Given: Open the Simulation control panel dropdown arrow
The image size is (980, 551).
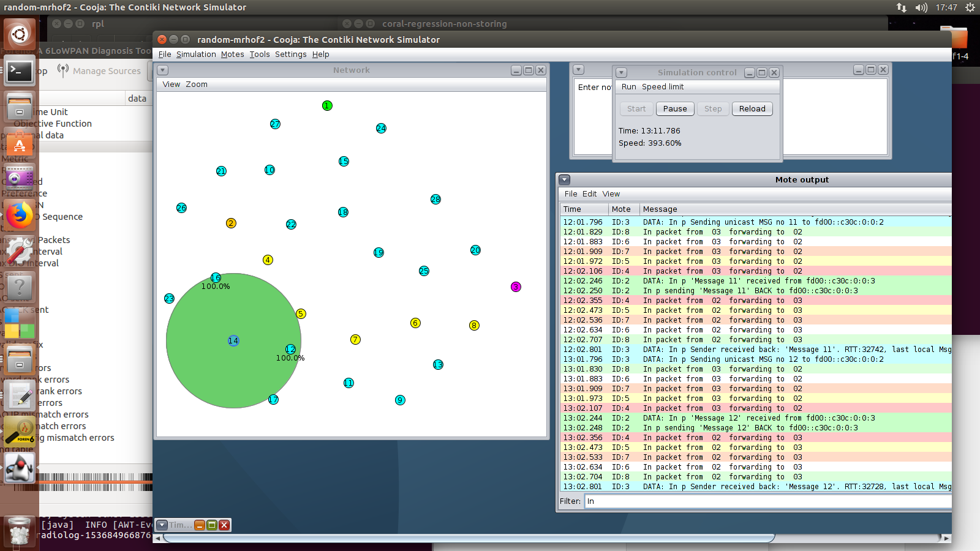Looking at the screenshot, I should 621,72.
